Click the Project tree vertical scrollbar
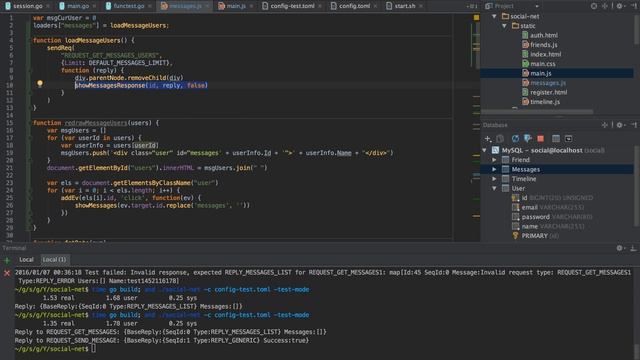 click(637, 29)
